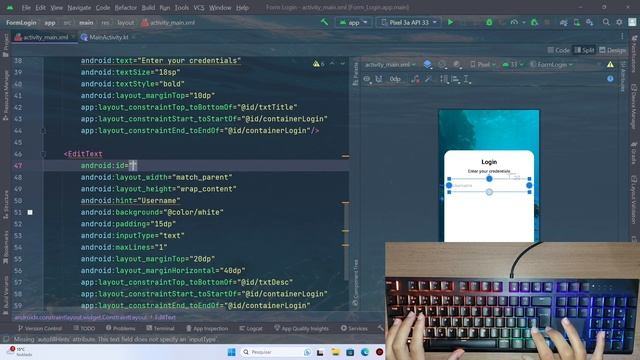Open view options eye icon
640x360 pixels.
(x=367, y=79)
